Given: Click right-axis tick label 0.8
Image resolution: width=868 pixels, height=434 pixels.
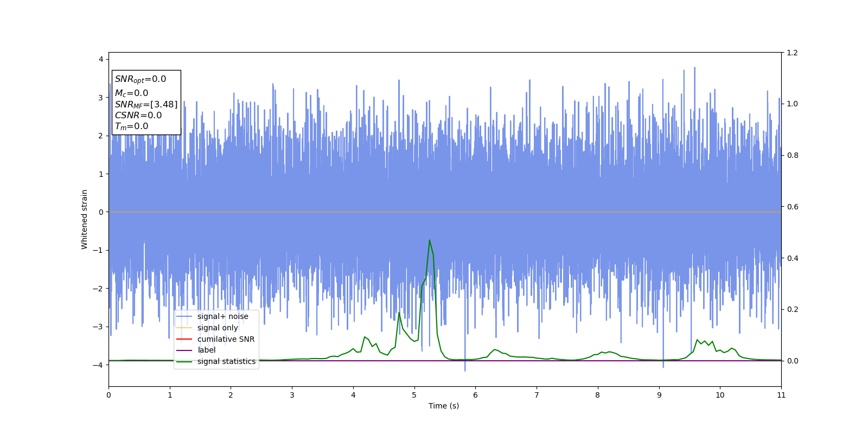Looking at the screenshot, I should (x=792, y=155).
